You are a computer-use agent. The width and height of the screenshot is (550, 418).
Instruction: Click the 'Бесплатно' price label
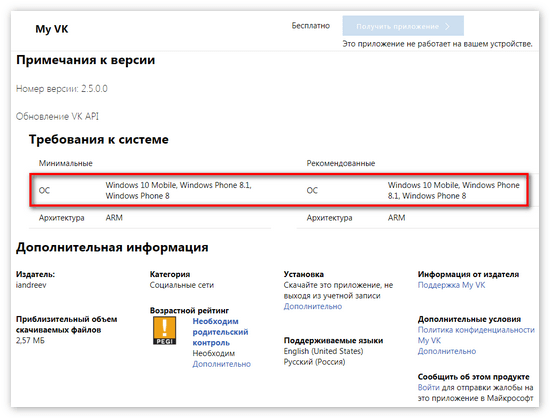coord(310,26)
